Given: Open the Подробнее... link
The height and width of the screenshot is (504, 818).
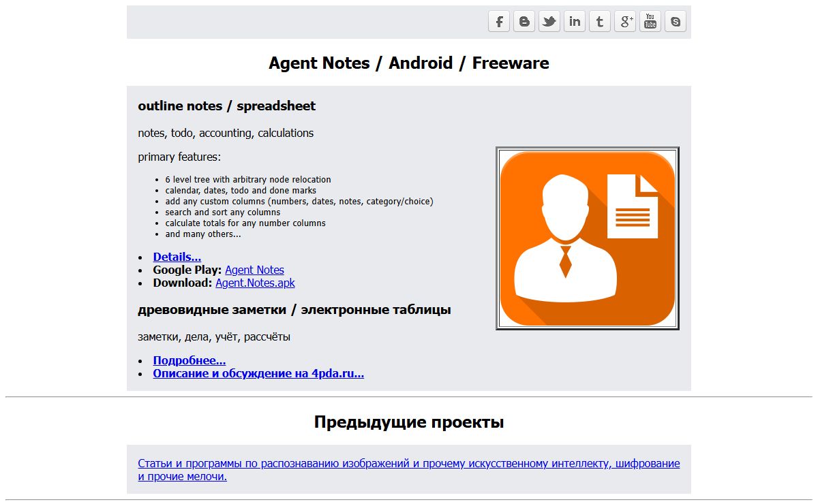Looking at the screenshot, I should 190,360.
